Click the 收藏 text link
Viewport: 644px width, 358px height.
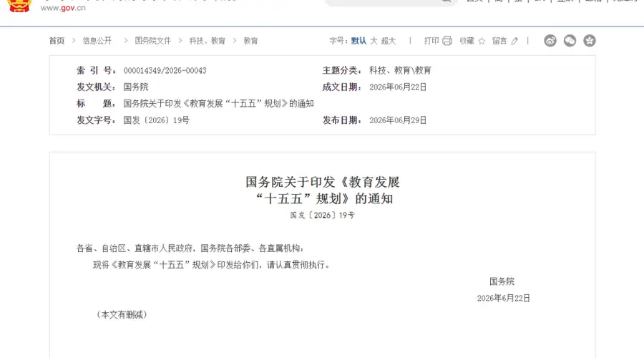pyautogui.click(x=467, y=41)
